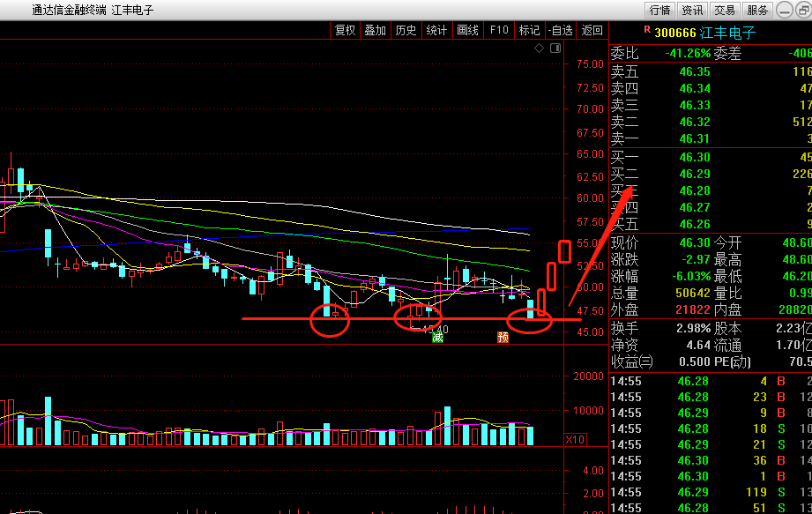Click the red R margin-trading mark by 300666
The image size is (812, 514).
(647, 30)
